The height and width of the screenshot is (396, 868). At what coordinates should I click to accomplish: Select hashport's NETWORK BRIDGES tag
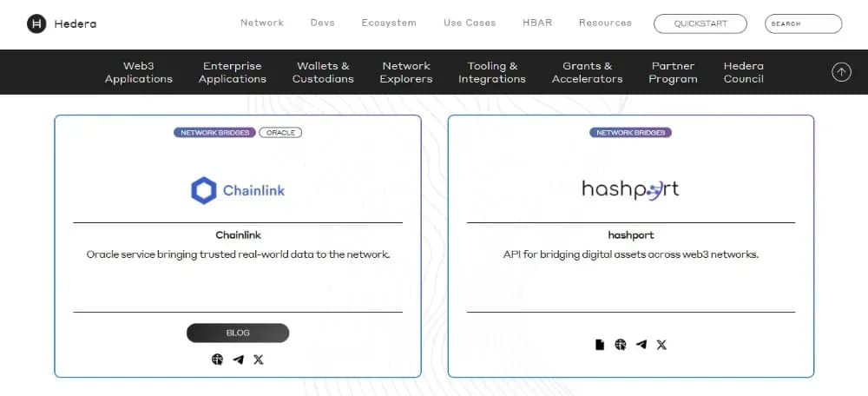point(630,132)
